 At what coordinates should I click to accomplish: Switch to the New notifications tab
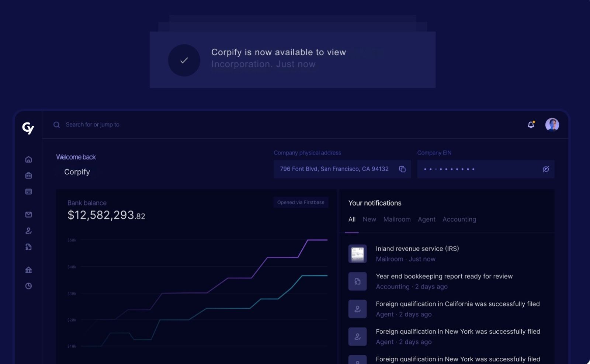(369, 219)
